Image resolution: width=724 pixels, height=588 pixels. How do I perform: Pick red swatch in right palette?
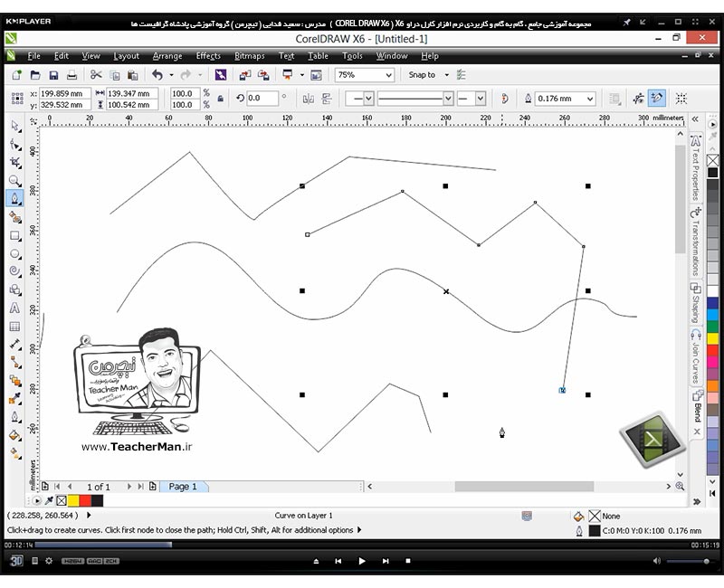click(x=713, y=350)
